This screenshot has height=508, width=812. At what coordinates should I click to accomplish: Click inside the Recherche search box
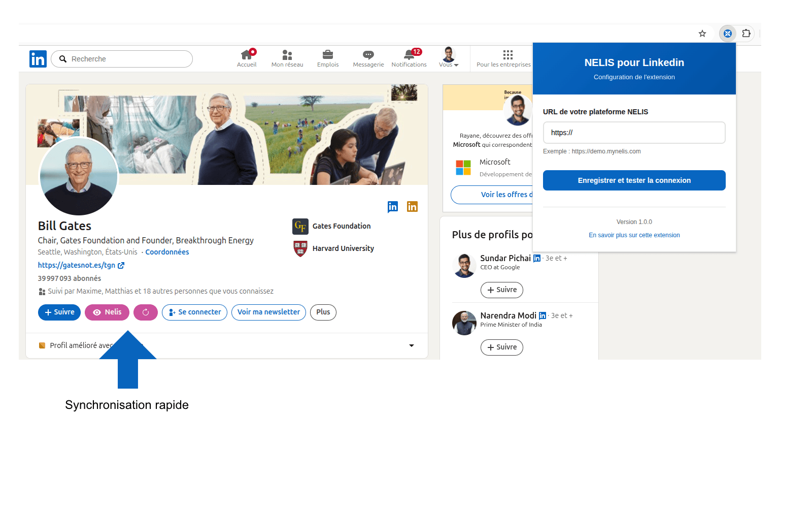coord(122,59)
